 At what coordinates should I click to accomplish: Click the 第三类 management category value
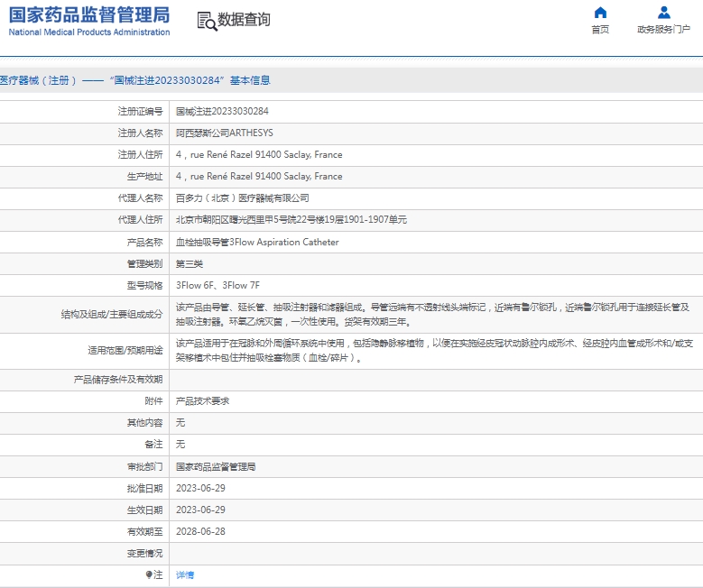point(190,263)
